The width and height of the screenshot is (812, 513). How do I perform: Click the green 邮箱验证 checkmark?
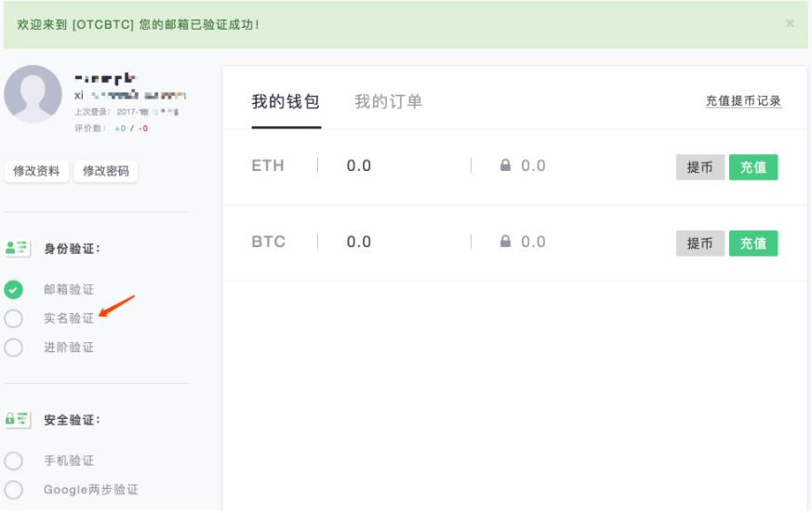(x=13, y=289)
